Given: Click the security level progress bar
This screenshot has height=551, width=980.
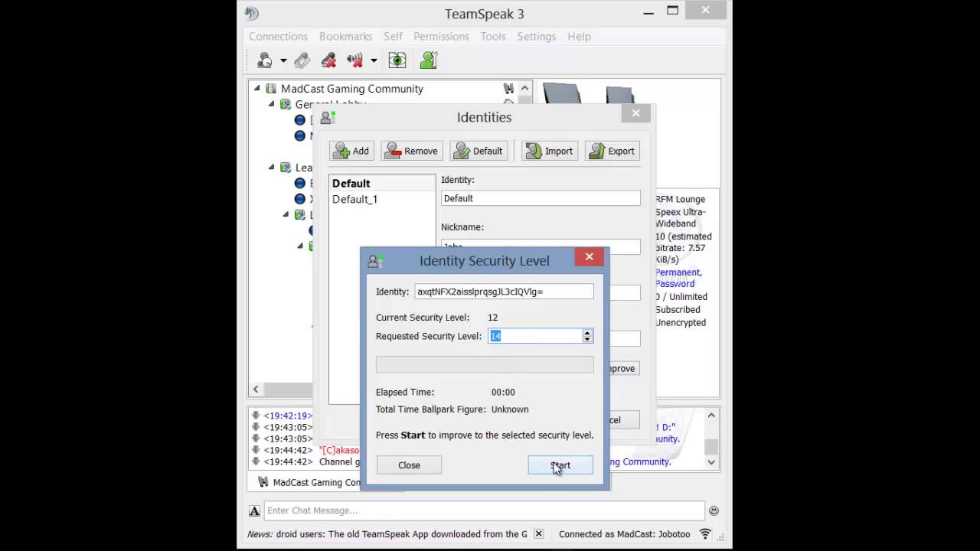Looking at the screenshot, I should [485, 364].
